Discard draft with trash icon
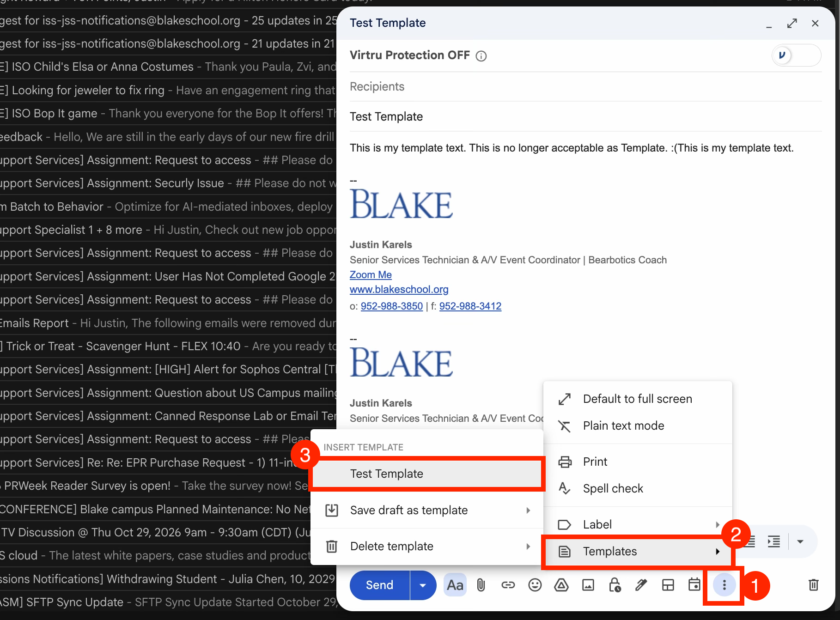This screenshot has height=620, width=840. (814, 585)
